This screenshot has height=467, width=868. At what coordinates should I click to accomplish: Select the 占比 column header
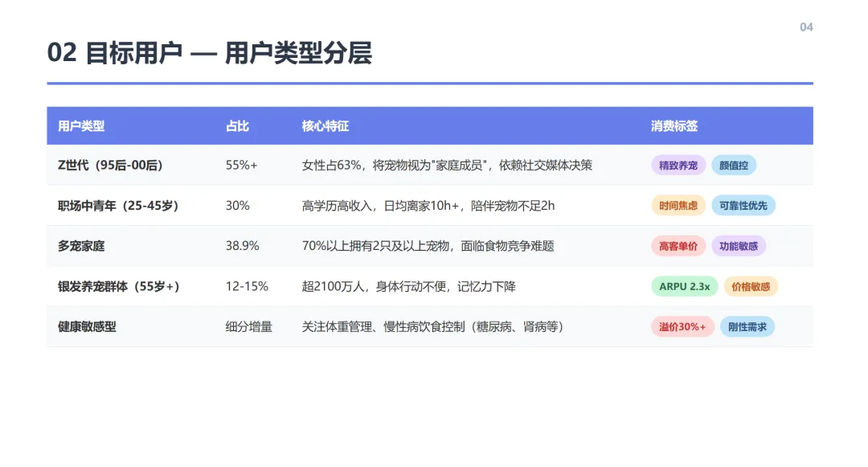click(x=237, y=126)
